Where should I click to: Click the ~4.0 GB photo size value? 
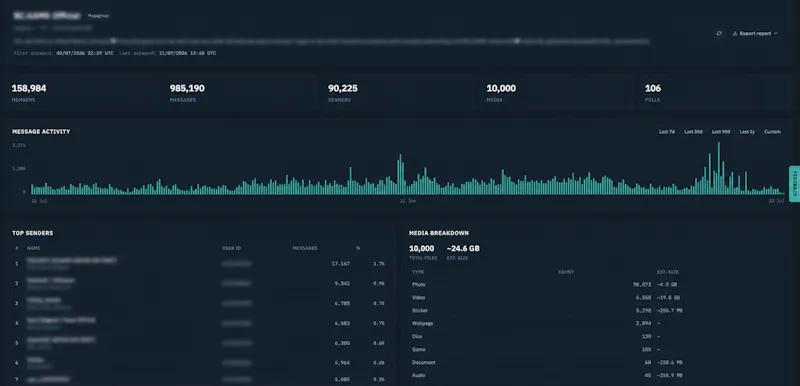[667, 285]
